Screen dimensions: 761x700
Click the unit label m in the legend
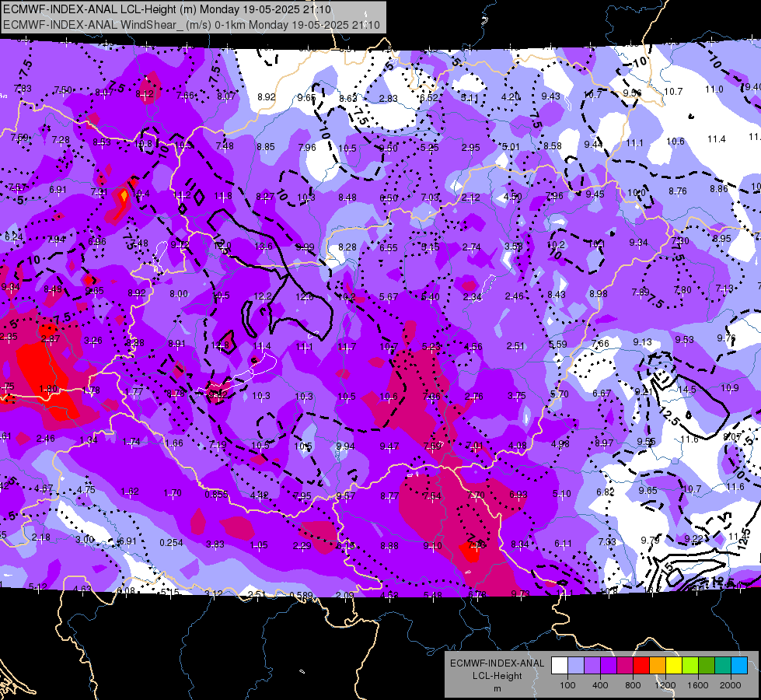click(x=497, y=689)
